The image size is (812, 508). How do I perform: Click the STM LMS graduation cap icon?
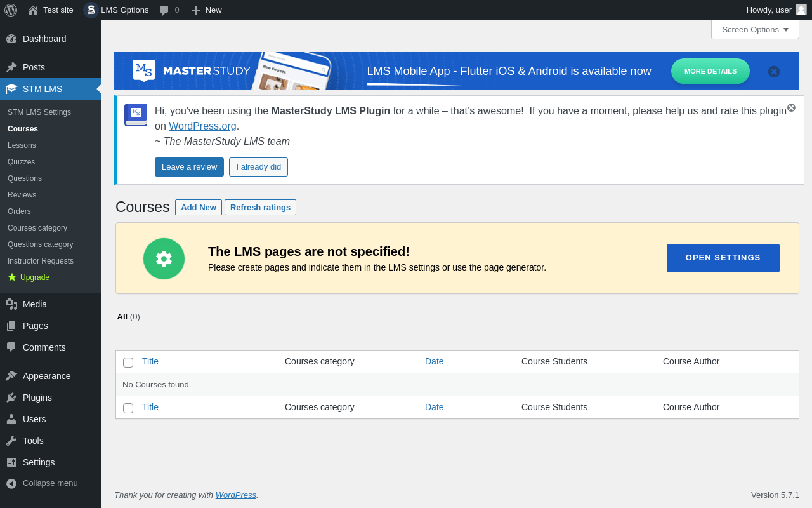[x=11, y=89]
